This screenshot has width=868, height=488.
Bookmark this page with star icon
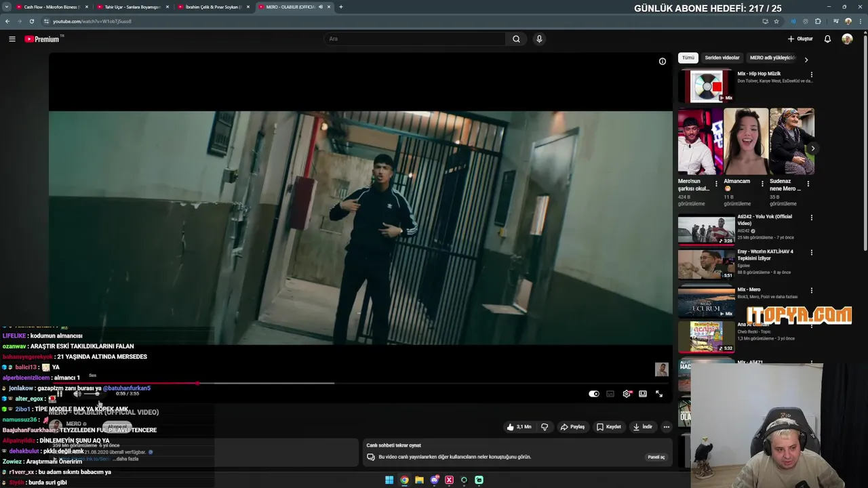click(x=776, y=21)
